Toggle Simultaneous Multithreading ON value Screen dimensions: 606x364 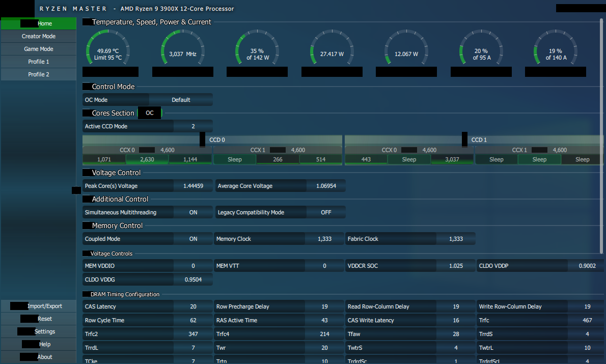[193, 212]
